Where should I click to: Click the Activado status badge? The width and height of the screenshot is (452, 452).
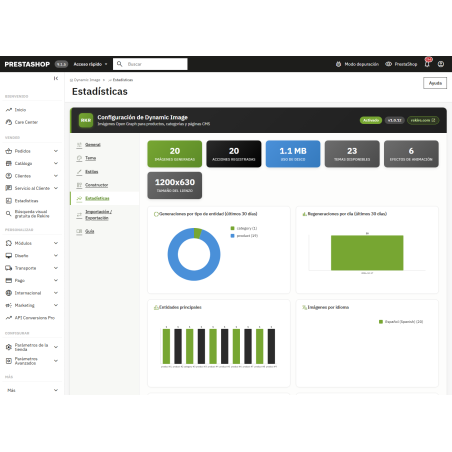coord(371,120)
